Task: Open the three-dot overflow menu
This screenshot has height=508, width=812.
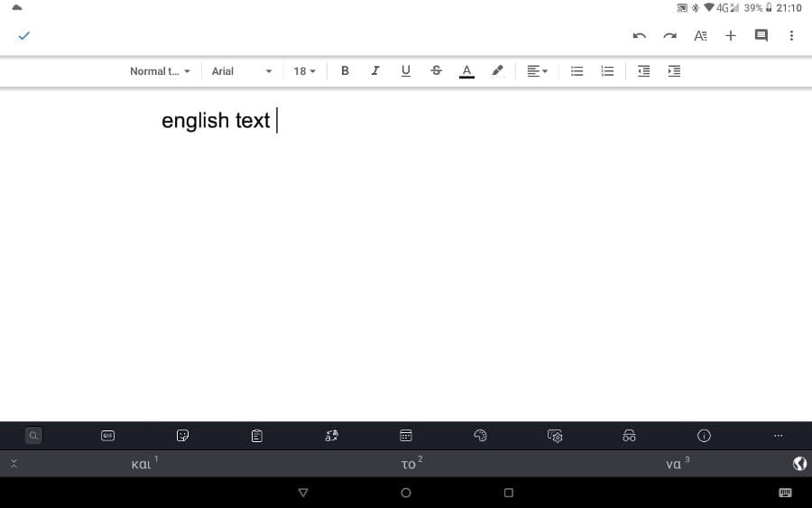Action: coord(791,35)
